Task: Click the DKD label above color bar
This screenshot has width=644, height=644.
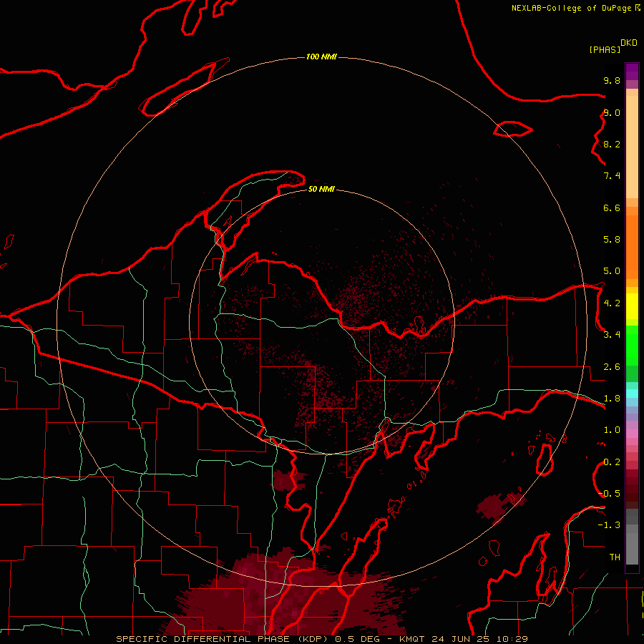Action: pyautogui.click(x=629, y=43)
